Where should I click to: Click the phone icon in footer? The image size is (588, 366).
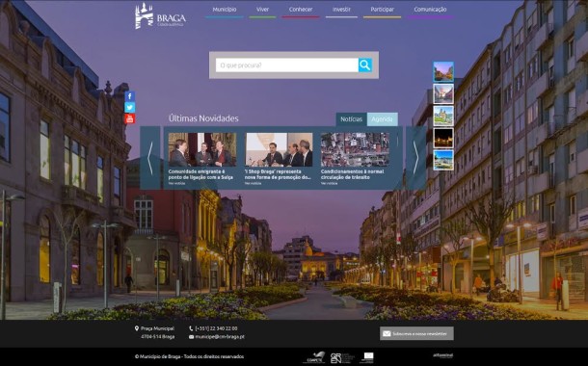pos(191,328)
